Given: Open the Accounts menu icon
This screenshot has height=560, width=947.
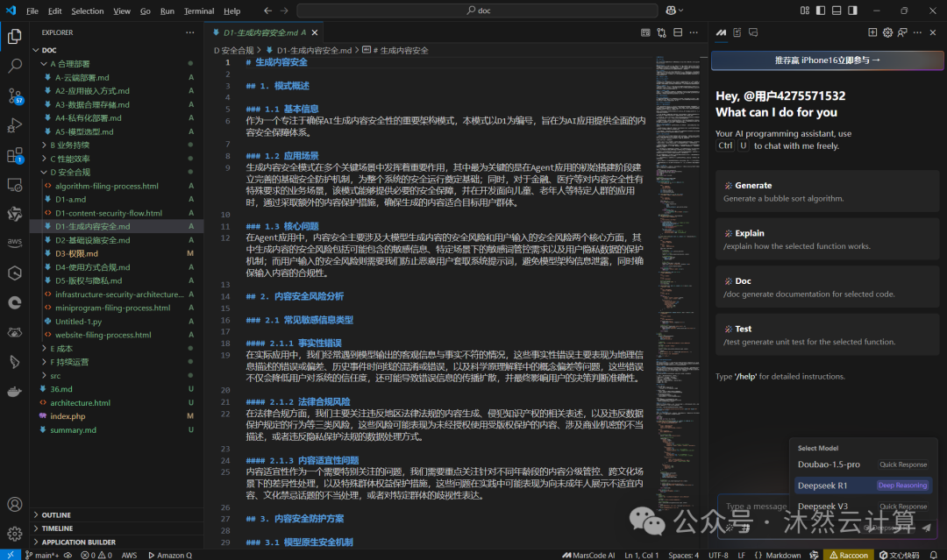Looking at the screenshot, I should tap(15, 505).
